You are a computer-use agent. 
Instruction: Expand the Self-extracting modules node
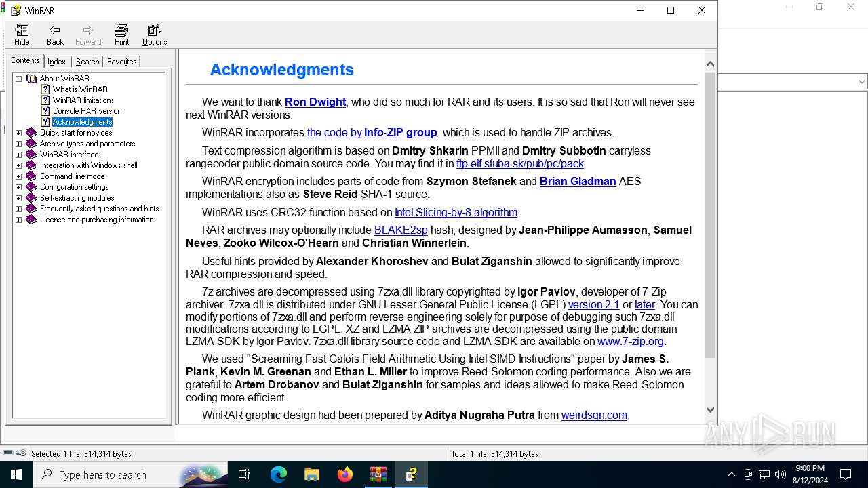coord(19,198)
